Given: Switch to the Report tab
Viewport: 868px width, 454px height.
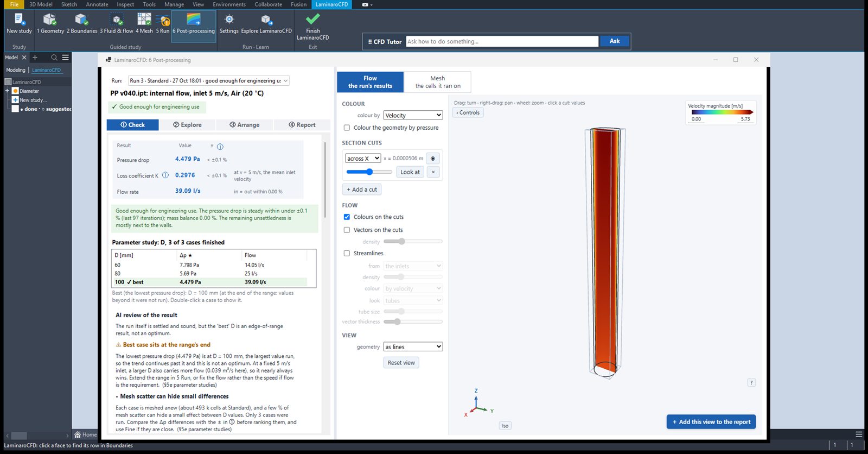Looking at the screenshot, I should (302, 124).
